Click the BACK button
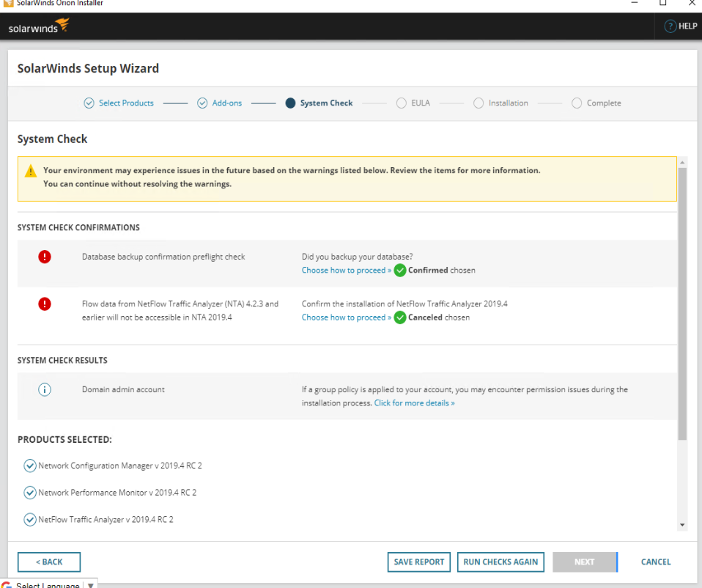 coord(49,562)
